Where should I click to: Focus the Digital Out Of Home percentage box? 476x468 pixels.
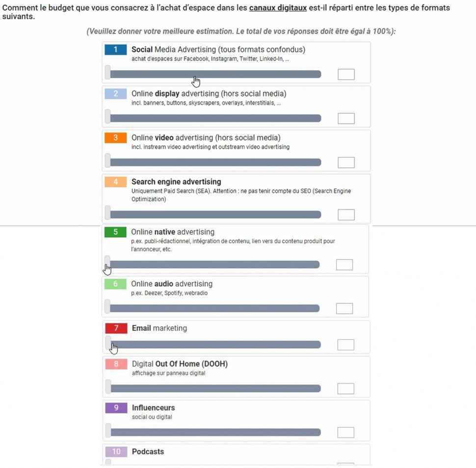tap(346, 388)
